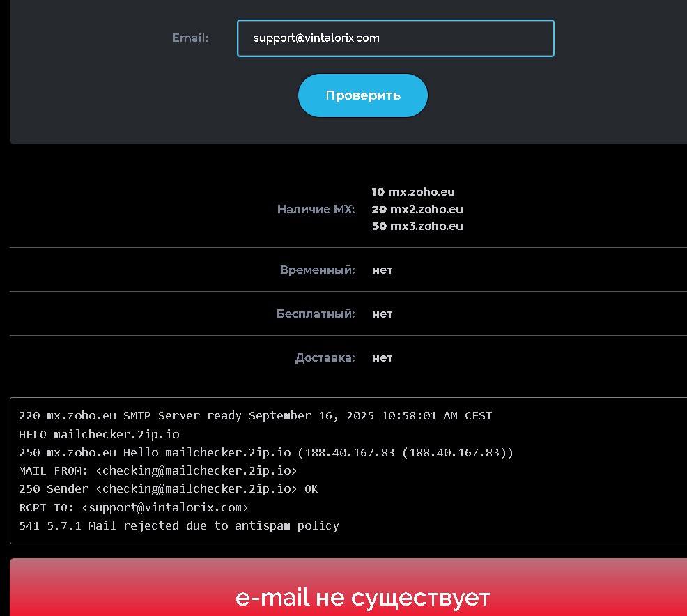The width and height of the screenshot is (687, 616).
Task: Click the Проверить button
Action: pos(363,95)
